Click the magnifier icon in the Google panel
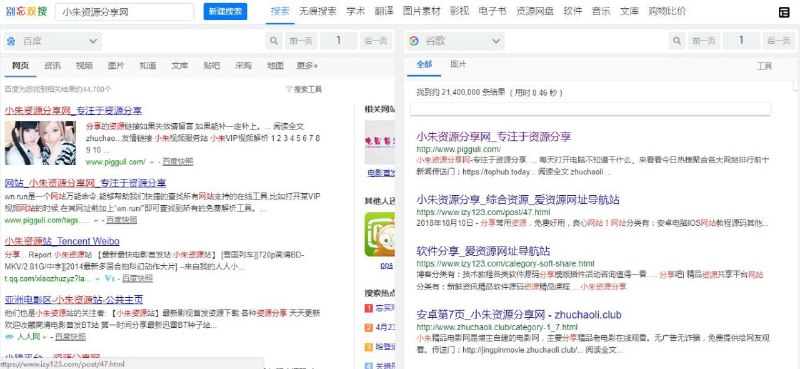This screenshot has width=800, height=369. (678, 41)
